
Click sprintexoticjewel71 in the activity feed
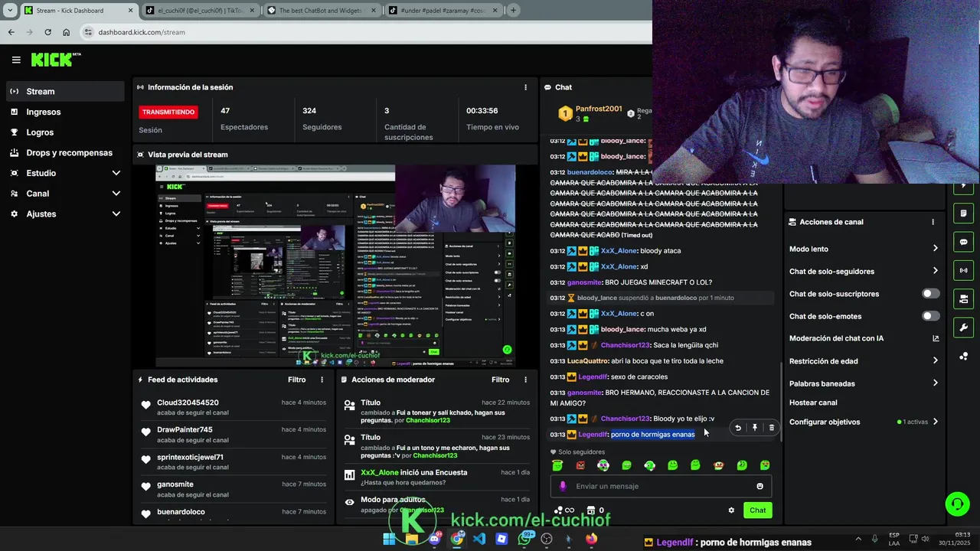pos(190,458)
